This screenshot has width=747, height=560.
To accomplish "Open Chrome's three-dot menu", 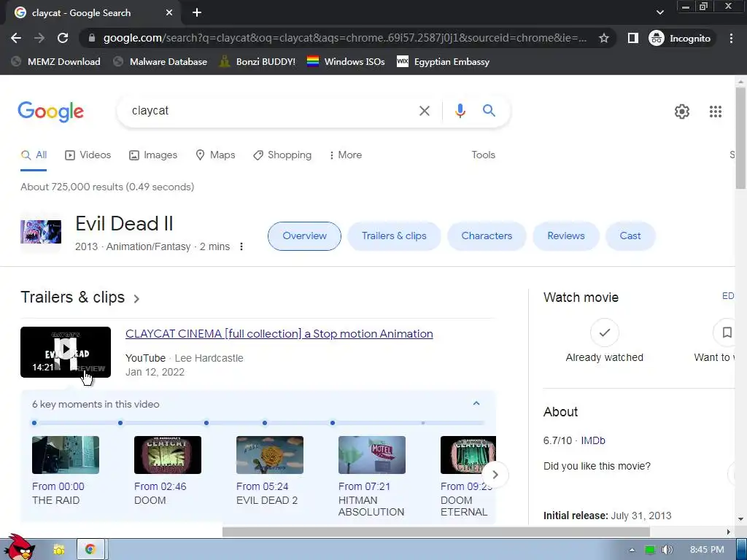I will [x=731, y=38].
